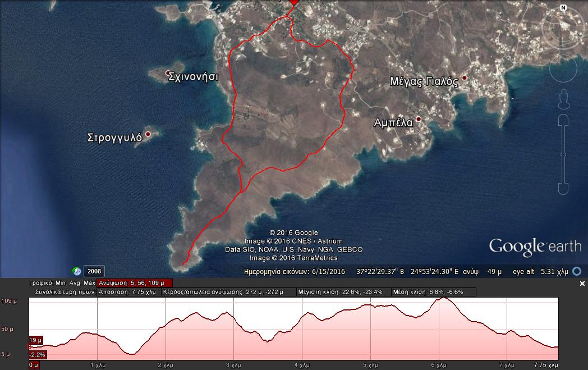Screen dimensions: 588x370
Task: Click the look-around compass ring
Action: pos(564,27)
